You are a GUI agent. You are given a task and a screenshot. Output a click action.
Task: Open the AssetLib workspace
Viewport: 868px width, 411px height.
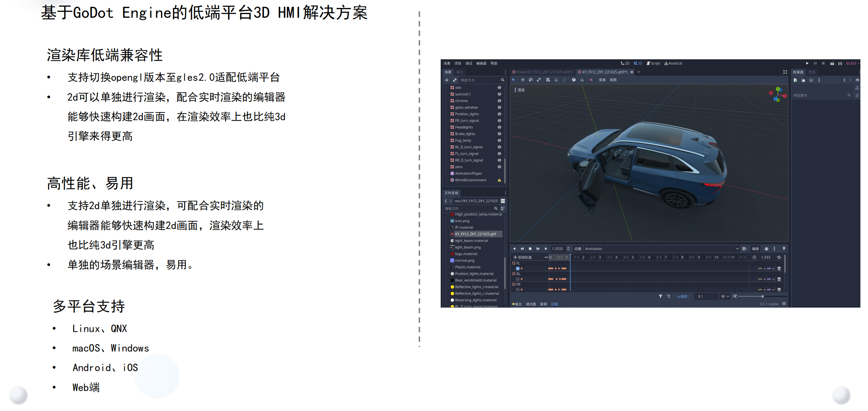673,63
